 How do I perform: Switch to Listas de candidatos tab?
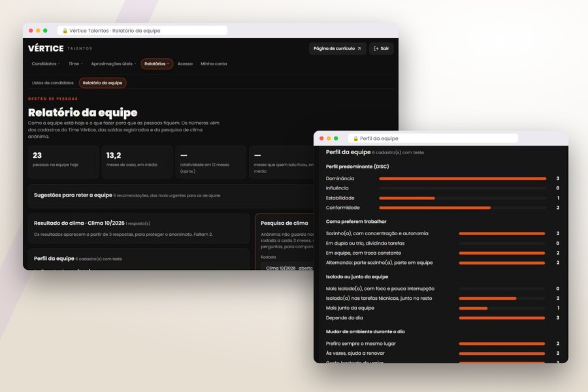click(52, 83)
